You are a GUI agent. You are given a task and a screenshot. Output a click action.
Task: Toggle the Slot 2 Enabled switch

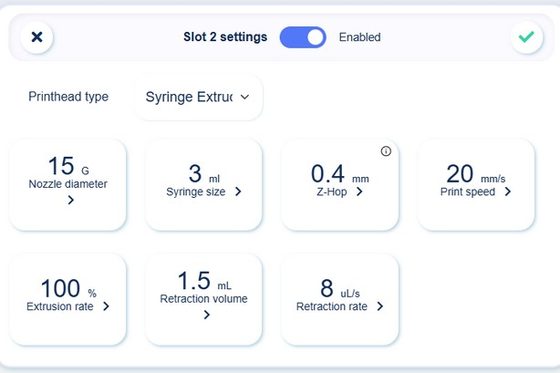[x=303, y=37]
